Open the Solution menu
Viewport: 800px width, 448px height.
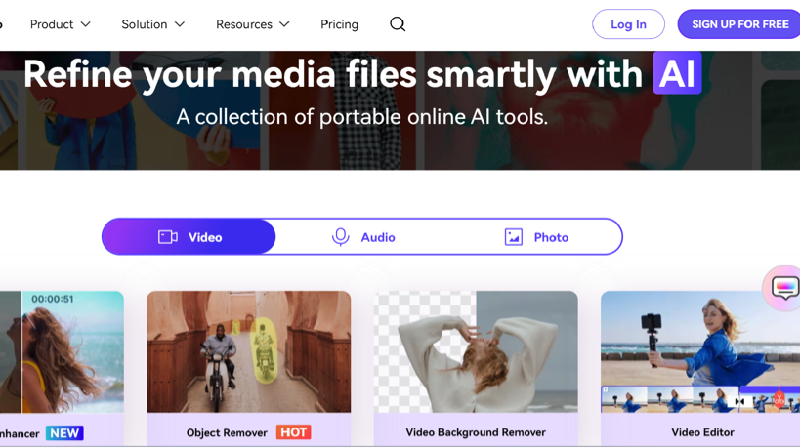point(153,24)
